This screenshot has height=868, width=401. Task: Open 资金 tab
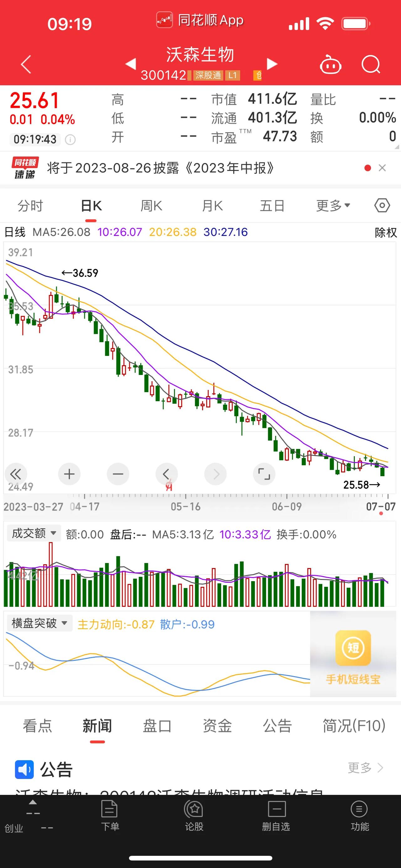point(217,726)
